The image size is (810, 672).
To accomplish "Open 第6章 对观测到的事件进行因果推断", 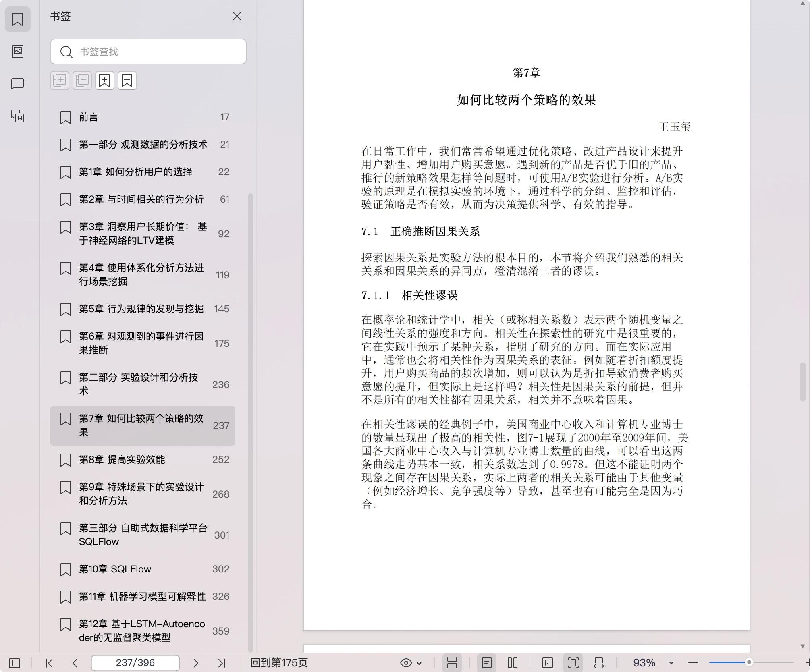I will (143, 343).
